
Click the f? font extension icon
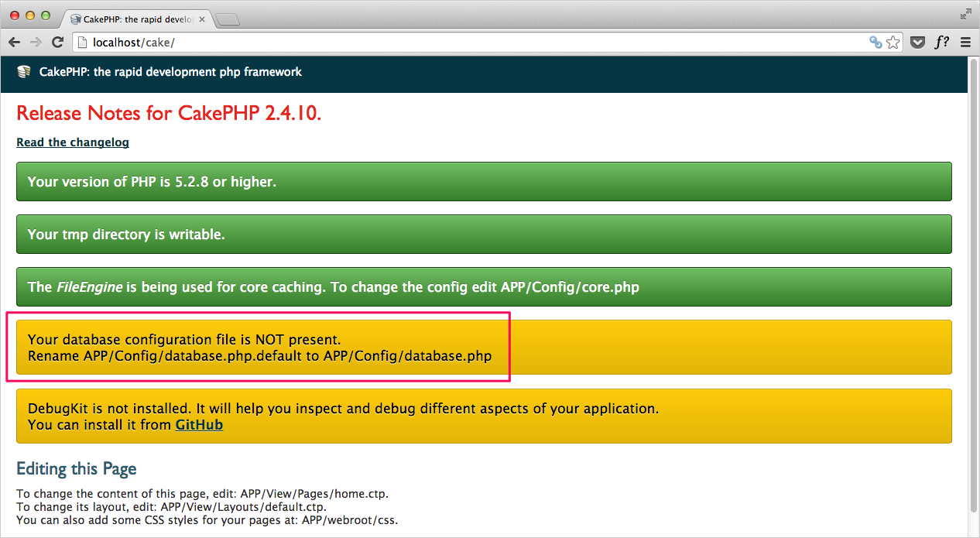coord(941,43)
